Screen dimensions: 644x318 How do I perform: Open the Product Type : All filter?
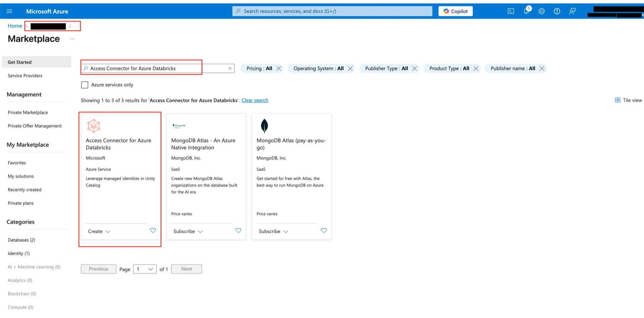coord(449,68)
